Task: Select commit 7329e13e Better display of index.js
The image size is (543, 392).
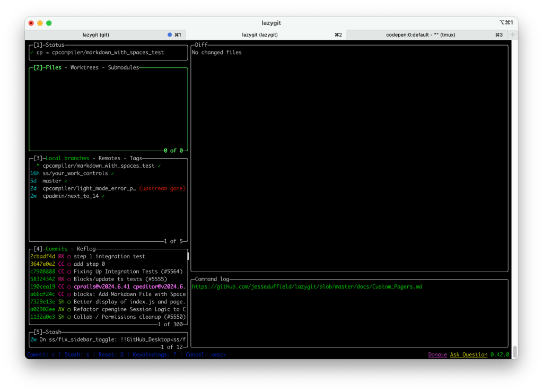Action: click(108, 302)
